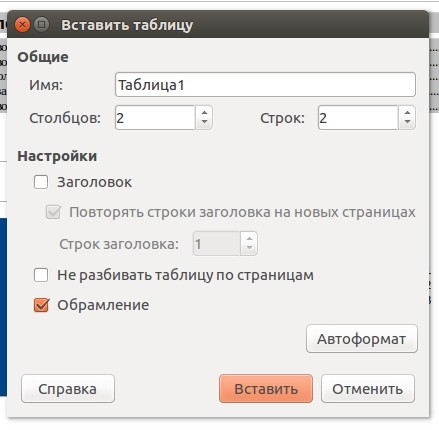
Task: Click the Строк заголовка value field
Action: [x=217, y=244]
